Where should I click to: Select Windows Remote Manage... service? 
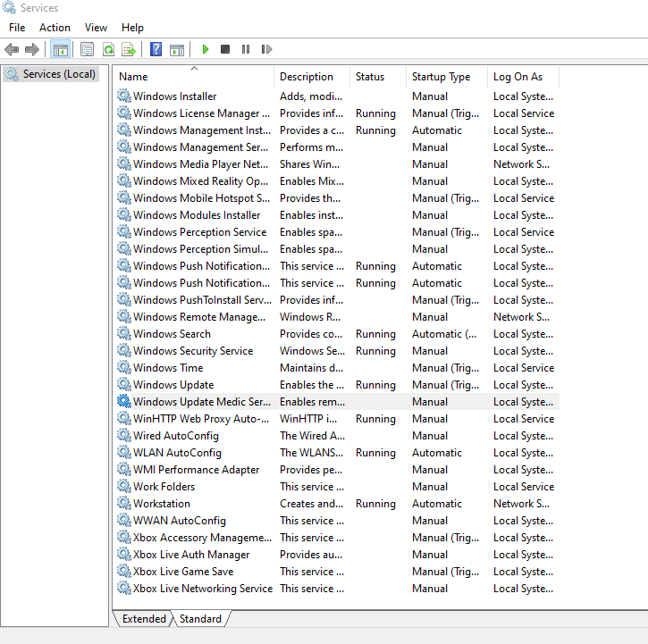[337, 316]
